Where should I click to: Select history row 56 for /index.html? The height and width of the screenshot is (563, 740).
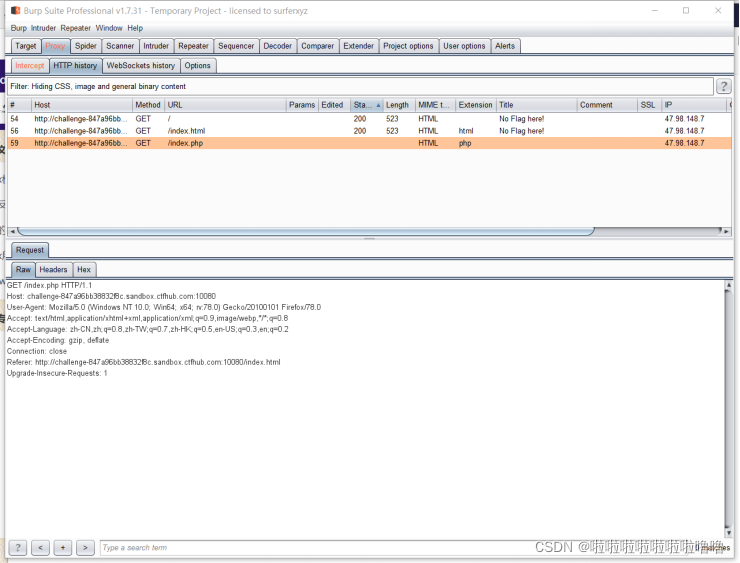pyautogui.click(x=369, y=131)
